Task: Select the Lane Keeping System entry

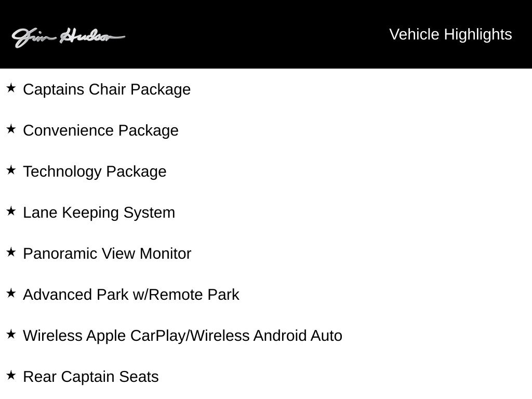Action: pyautogui.click(x=99, y=212)
